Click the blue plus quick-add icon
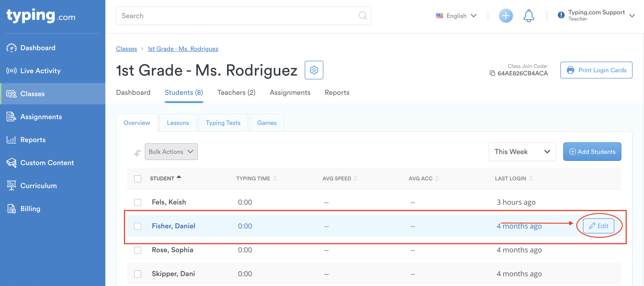Image resolution: width=644 pixels, height=286 pixels. 505,16
